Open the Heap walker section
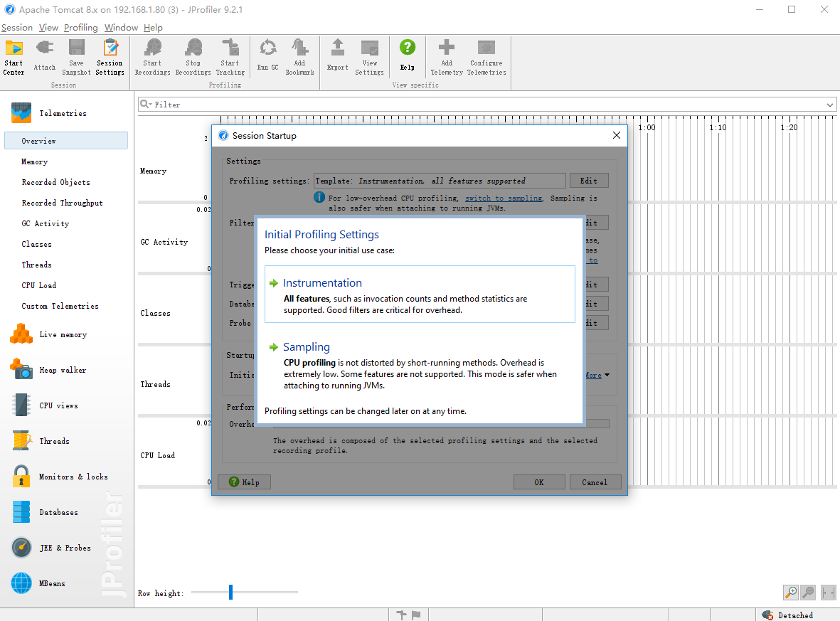 click(x=48, y=370)
